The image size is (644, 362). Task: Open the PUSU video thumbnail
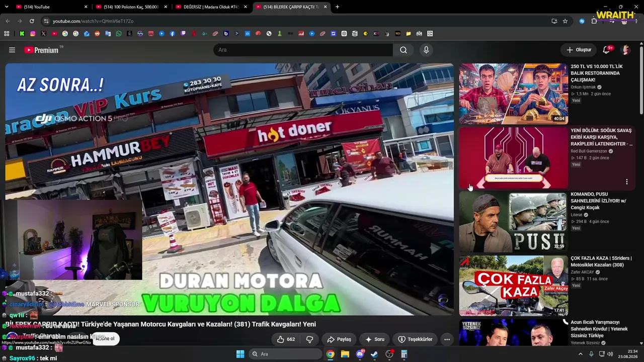[513, 221]
